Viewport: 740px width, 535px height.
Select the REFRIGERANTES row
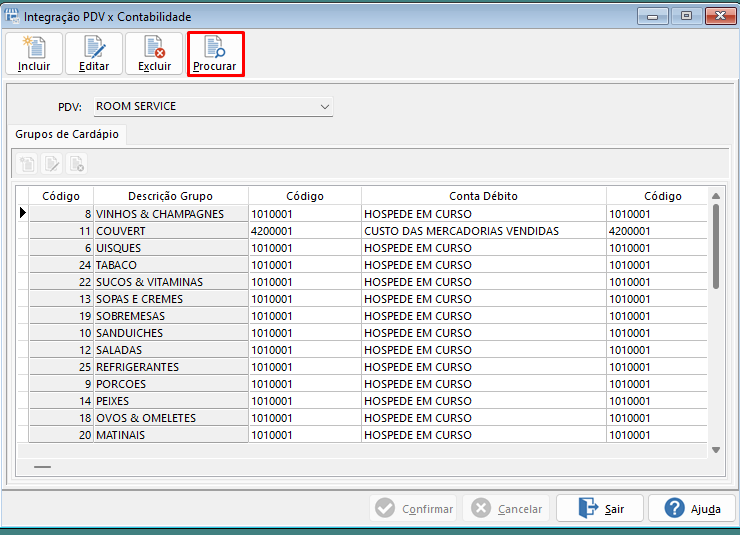click(x=362, y=367)
